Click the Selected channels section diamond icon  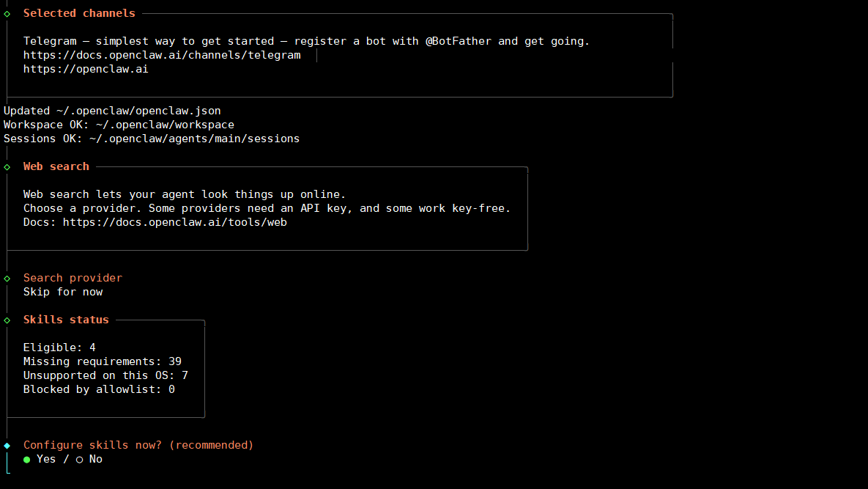tap(7, 12)
